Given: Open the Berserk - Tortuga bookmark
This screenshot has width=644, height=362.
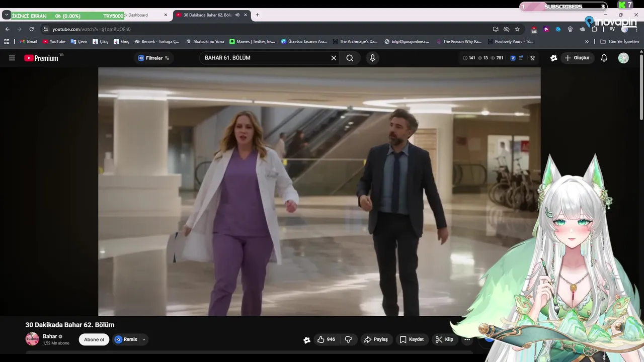Looking at the screenshot, I should [156, 42].
